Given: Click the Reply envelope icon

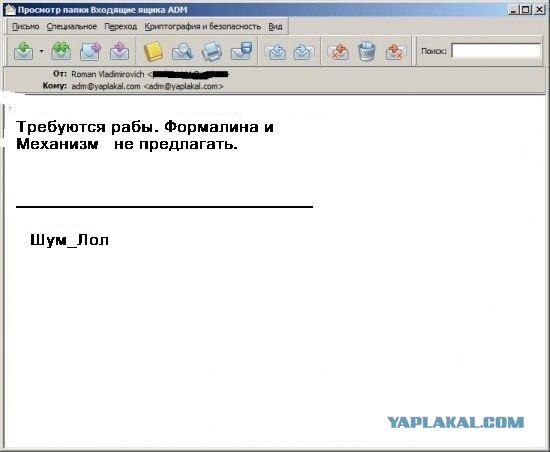Looking at the screenshot, I should [x=24, y=51].
